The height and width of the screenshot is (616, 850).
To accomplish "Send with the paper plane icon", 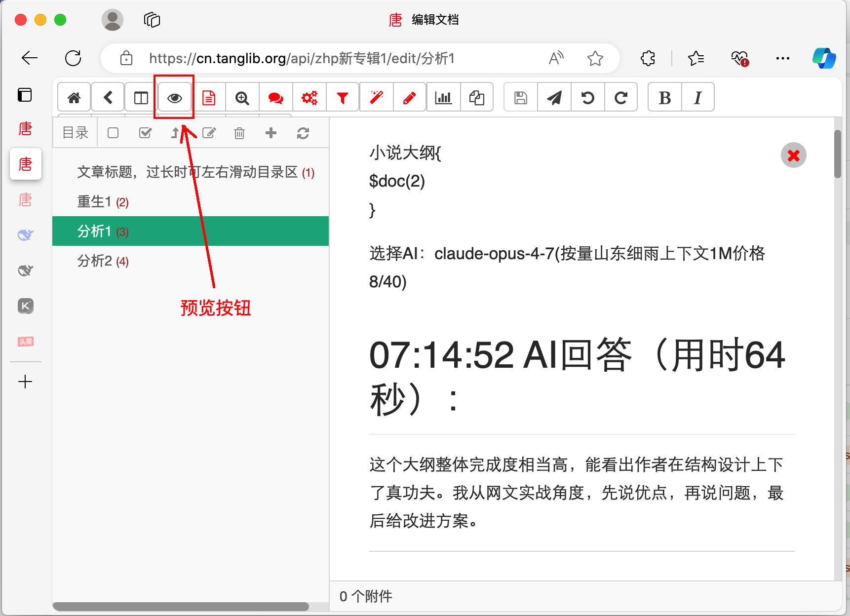I will tap(554, 98).
